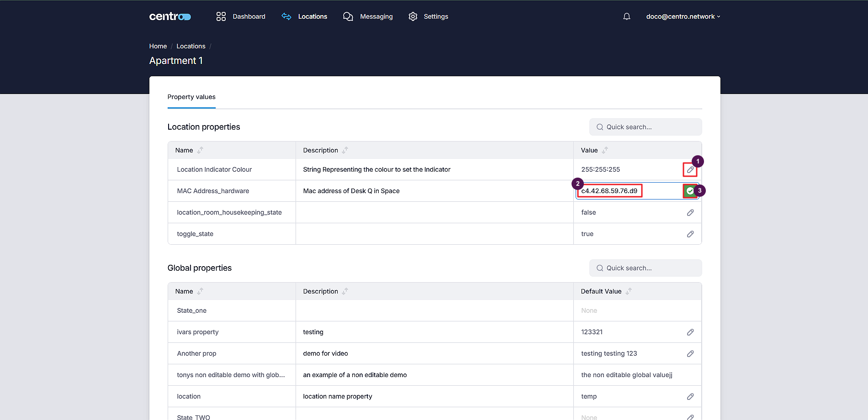Viewport: 868px width, 420px height.
Task: Sort Location properties by Description
Action: (x=345, y=150)
